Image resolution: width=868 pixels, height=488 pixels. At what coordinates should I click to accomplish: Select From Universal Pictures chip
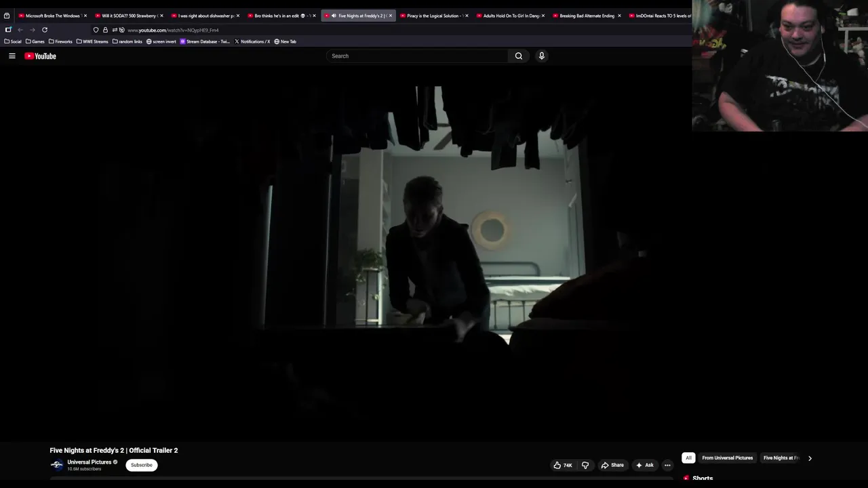(728, 458)
